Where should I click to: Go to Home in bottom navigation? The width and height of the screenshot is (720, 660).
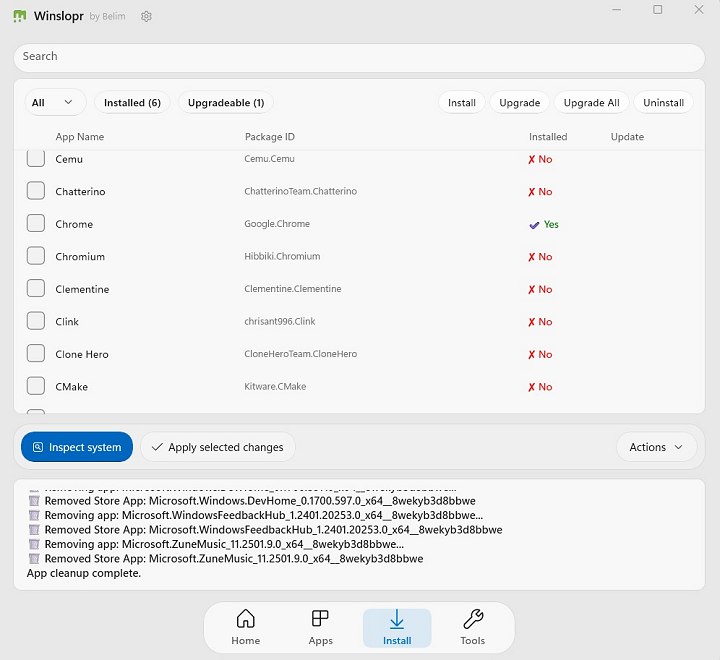246,628
